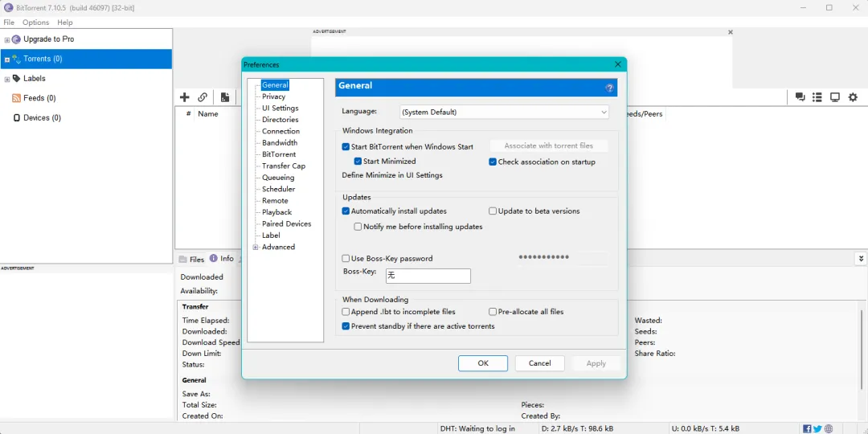Enable Update to beta versions
The image size is (868, 434).
click(493, 211)
